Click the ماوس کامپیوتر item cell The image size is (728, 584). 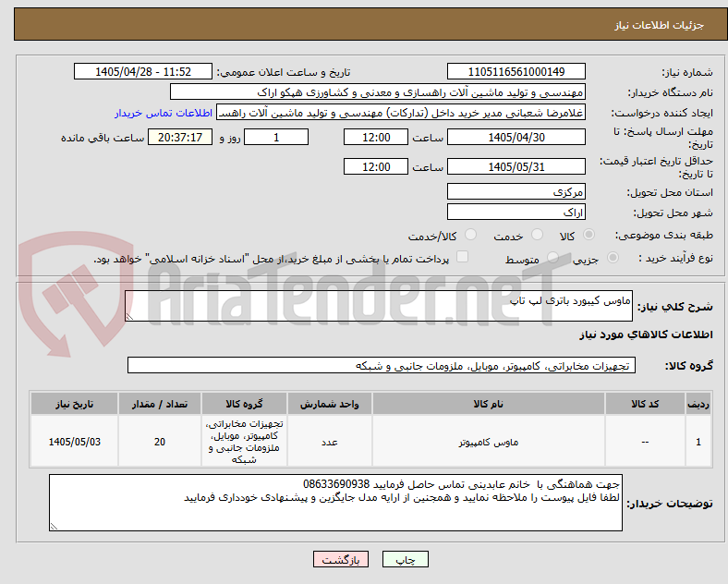pyautogui.click(x=489, y=442)
